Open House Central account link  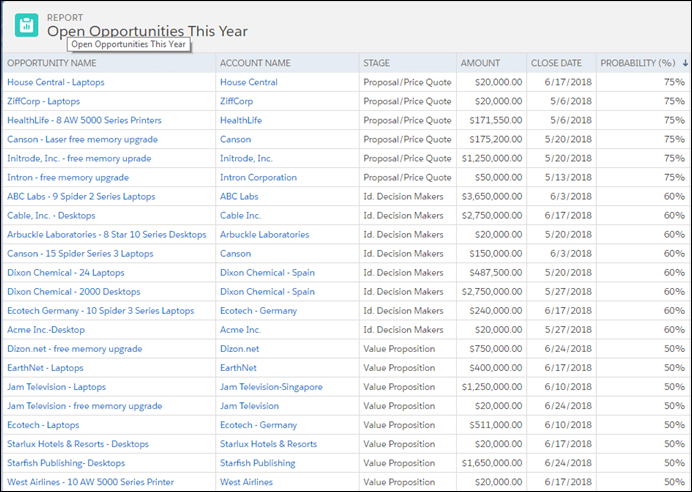point(249,82)
